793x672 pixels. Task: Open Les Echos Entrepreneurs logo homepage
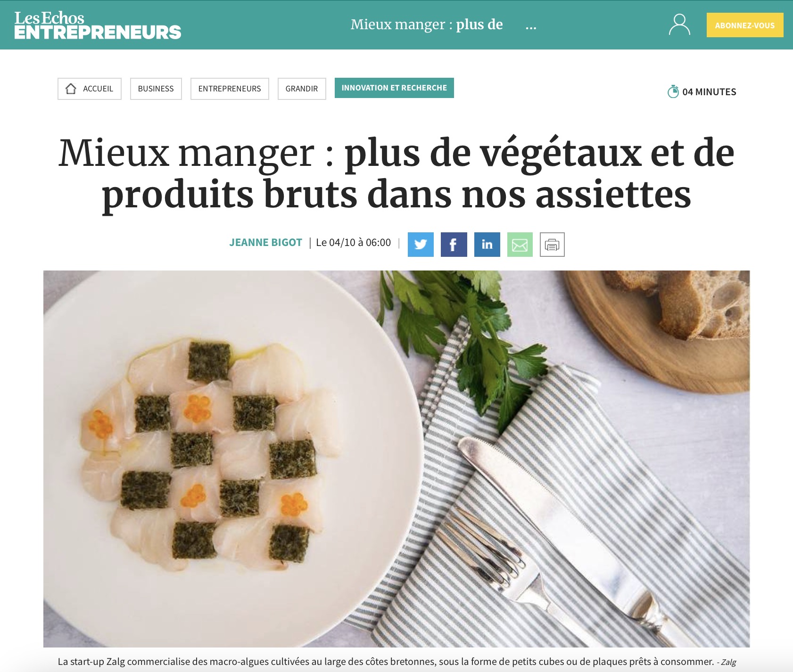click(x=98, y=25)
